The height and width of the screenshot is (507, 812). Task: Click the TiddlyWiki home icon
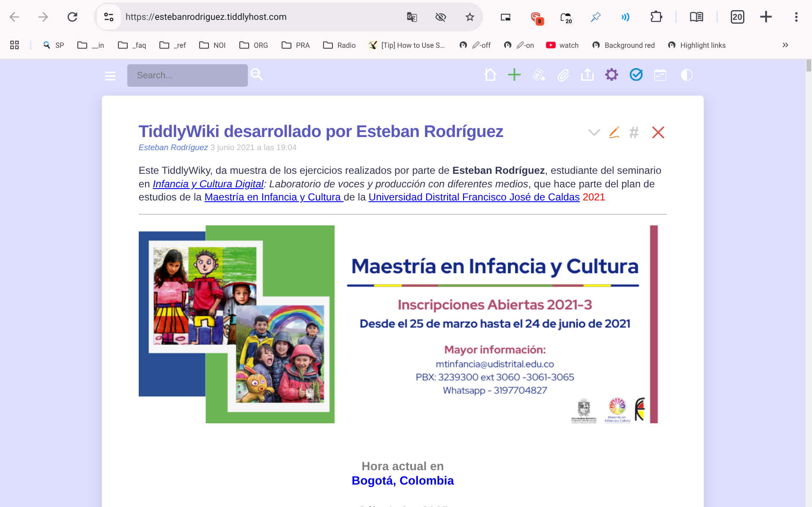coord(490,75)
